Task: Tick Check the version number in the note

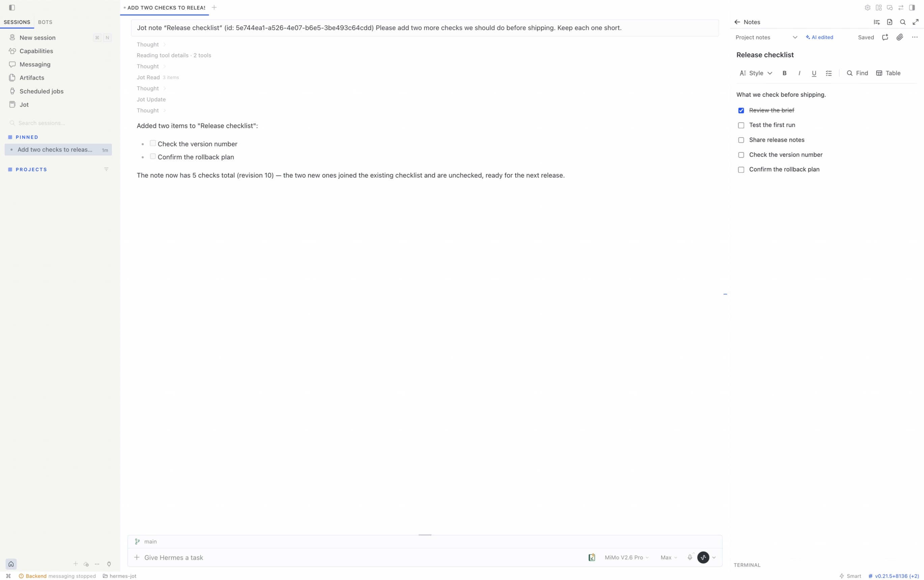Action: (741, 155)
